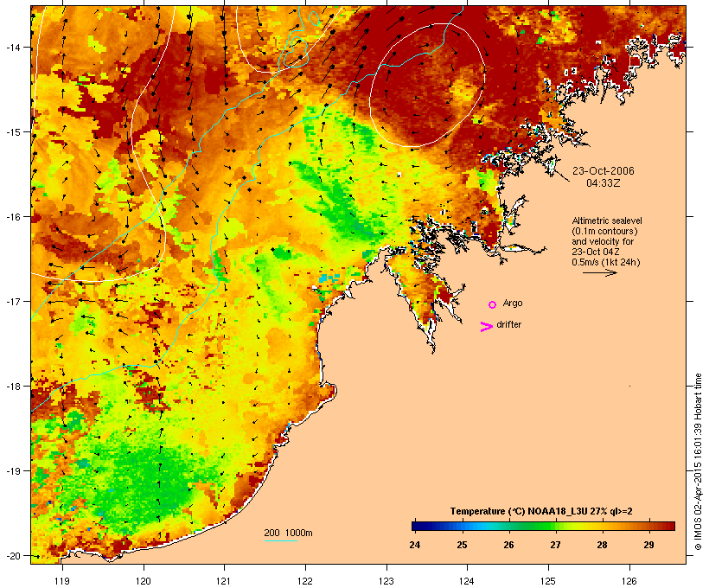
Task: Click 'Altimetric sealevel' legend text
Action: pyautogui.click(x=607, y=220)
